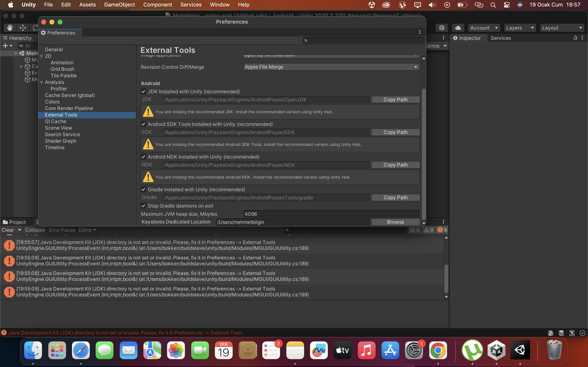Screen dimensions: 588x367
Task: Browse for Keystores Dedicated Location
Action: (x=395, y=222)
